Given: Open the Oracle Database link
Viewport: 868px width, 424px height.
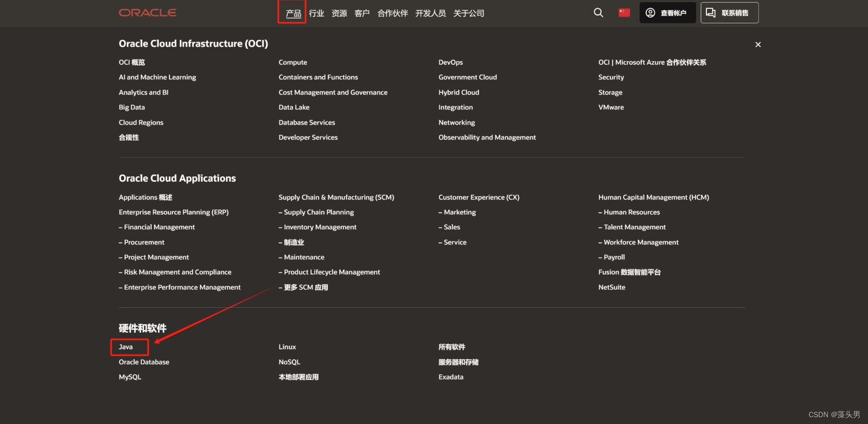Looking at the screenshot, I should (x=144, y=362).
